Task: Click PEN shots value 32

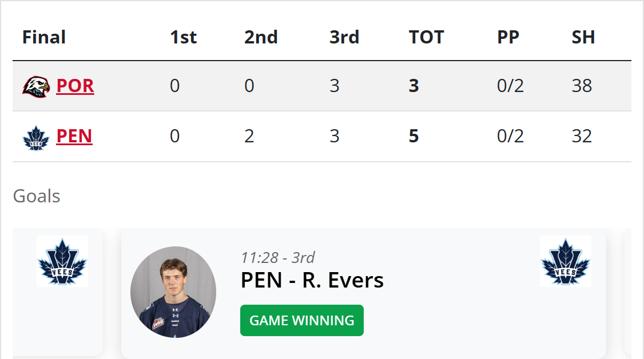Action: pos(582,137)
